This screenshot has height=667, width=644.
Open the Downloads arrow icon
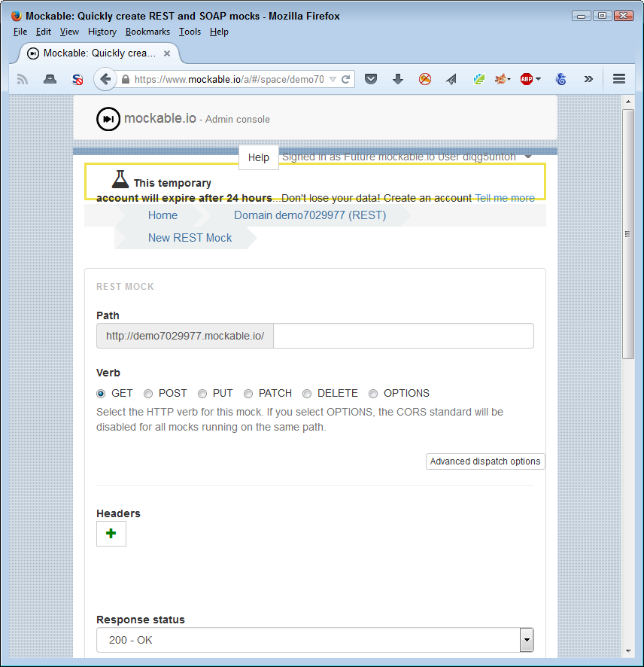point(398,78)
